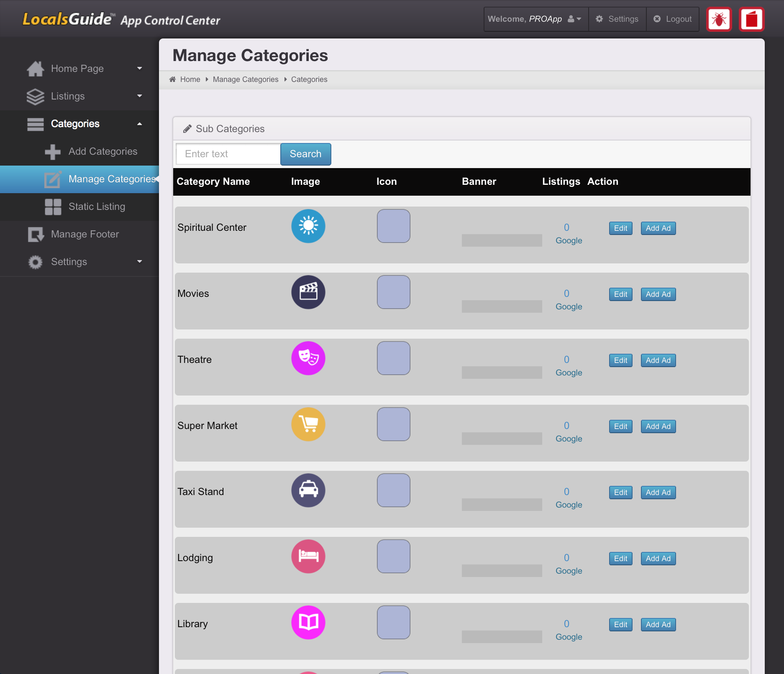784x674 pixels.
Task: Click the Manage Categories edit icon
Action: (x=53, y=179)
